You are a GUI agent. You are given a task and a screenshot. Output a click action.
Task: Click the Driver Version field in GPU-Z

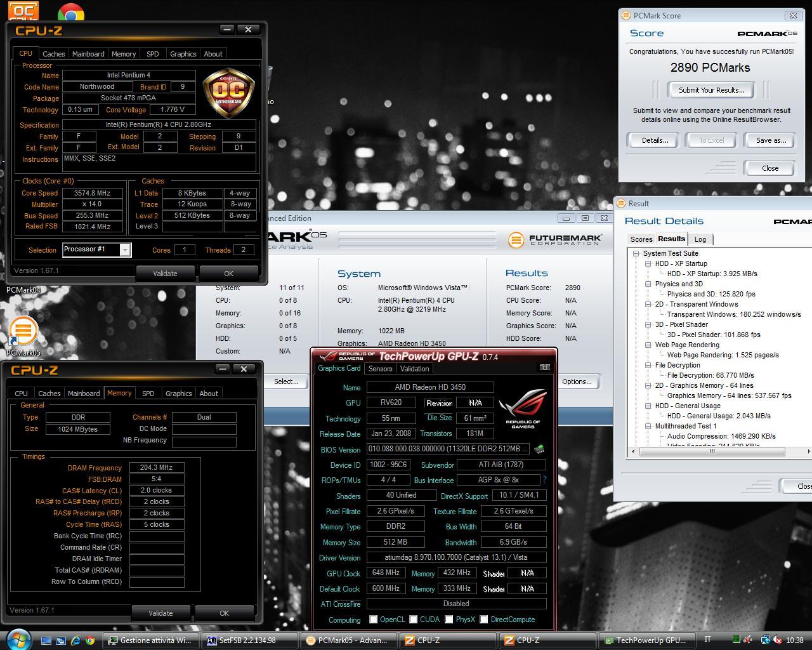[x=456, y=558]
